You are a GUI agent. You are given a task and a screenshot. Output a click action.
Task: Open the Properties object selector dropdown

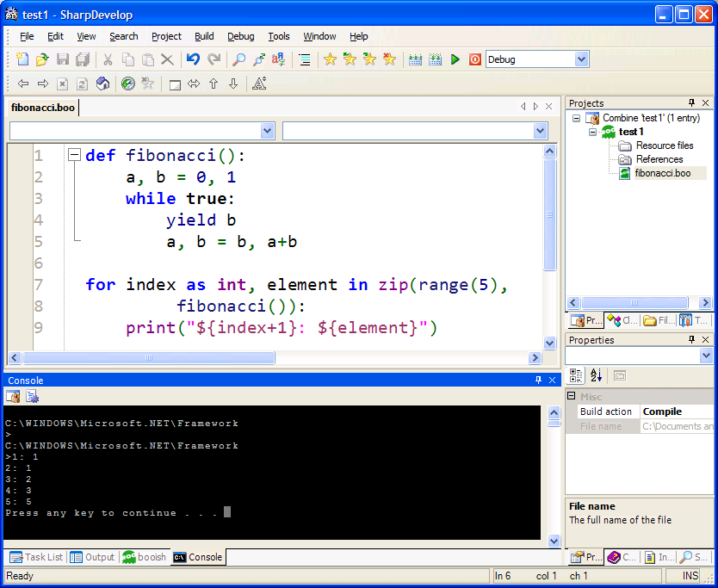[x=706, y=356]
